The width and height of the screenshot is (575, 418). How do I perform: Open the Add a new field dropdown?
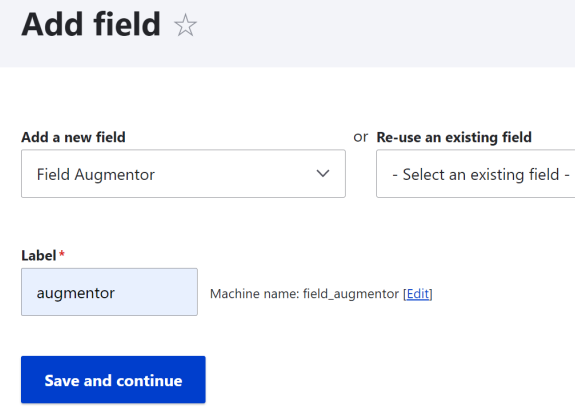pyautogui.click(x=183, y=173)
